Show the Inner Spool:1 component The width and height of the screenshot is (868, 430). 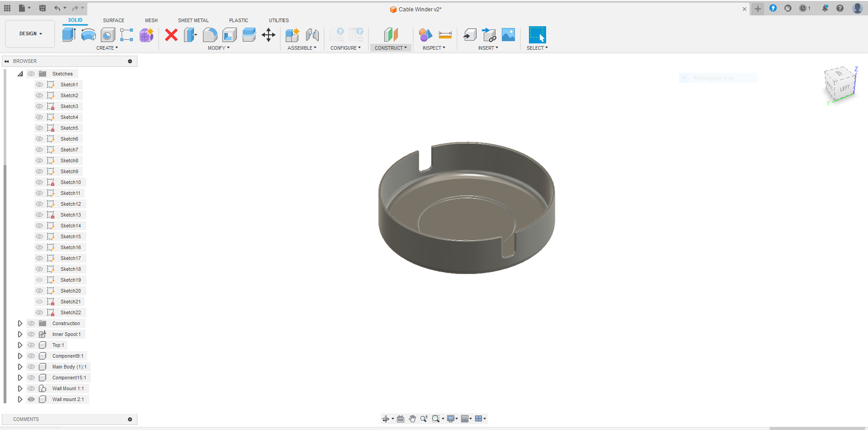31,334
